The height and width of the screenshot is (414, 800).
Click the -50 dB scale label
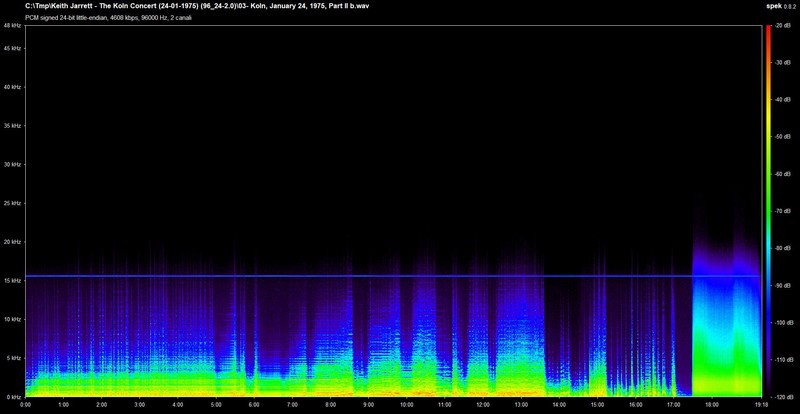[781, 137]
